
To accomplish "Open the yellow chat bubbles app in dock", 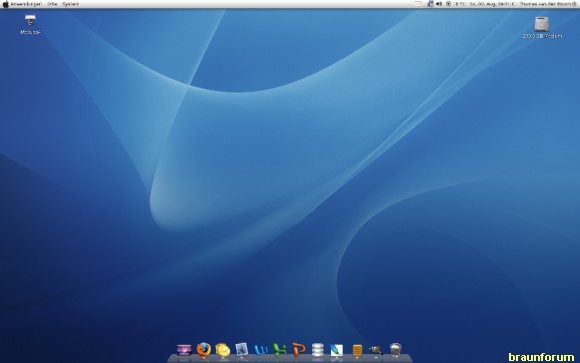I will pos(223,350).
